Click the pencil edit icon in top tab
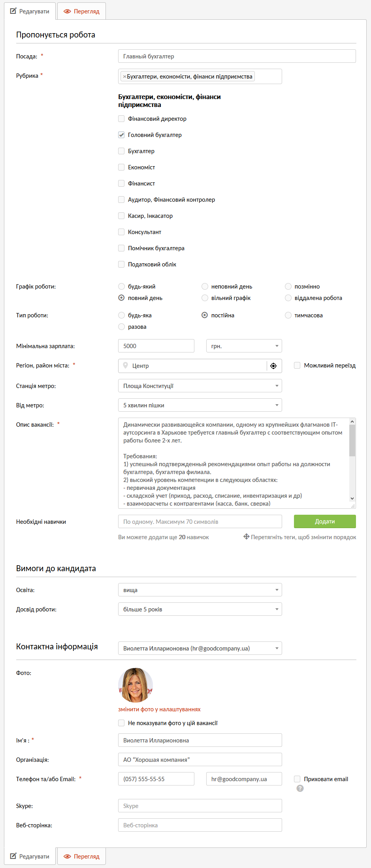Screen dimensions: 371x868 tap(13, 11)
